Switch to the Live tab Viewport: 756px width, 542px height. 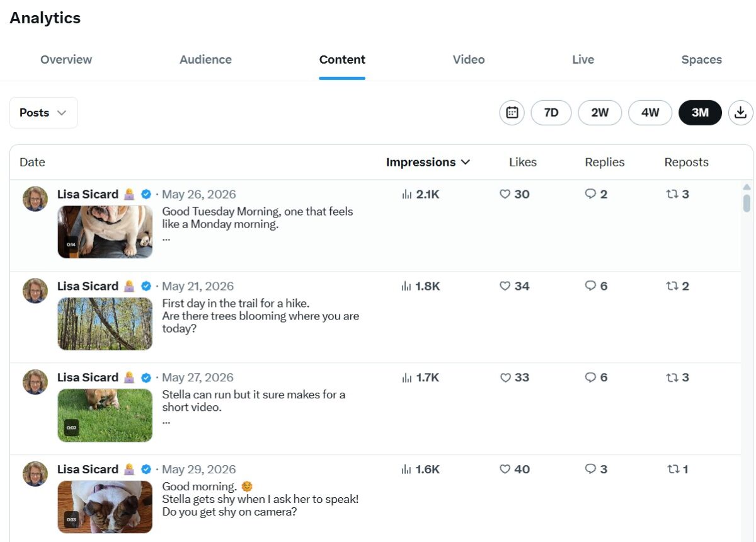(583, 60)
